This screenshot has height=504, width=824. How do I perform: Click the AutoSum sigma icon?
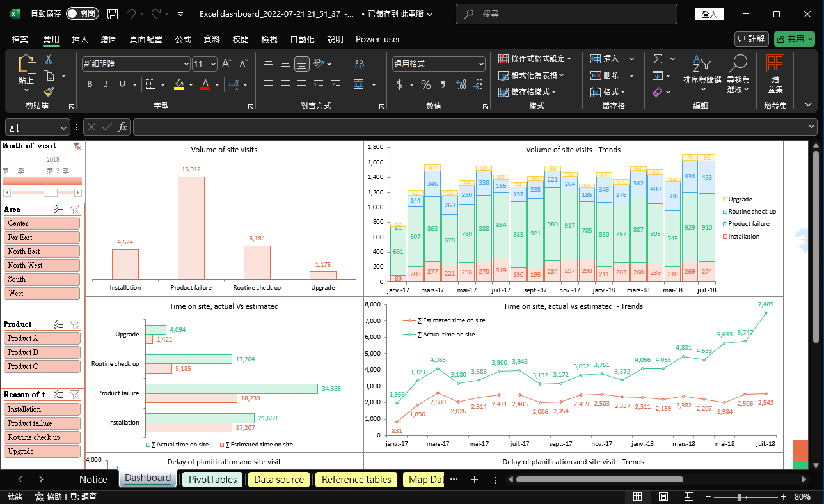coord(658,59)
